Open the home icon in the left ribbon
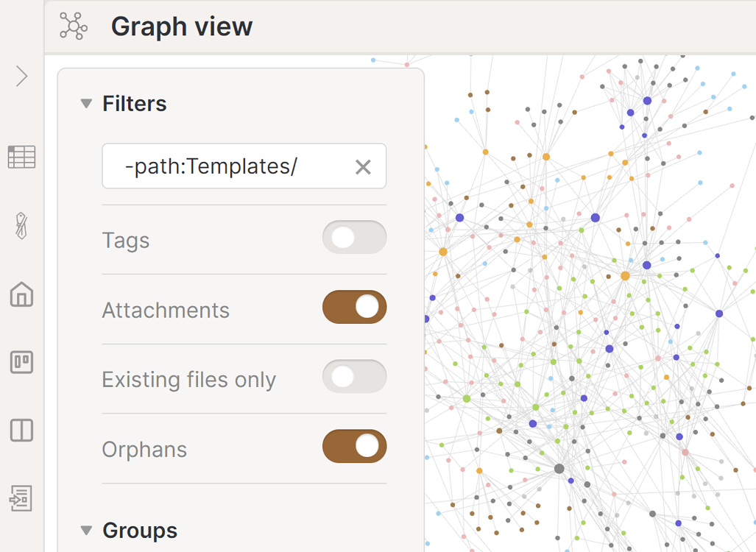The width and height of the screenshot is (756, 552). 21,294
